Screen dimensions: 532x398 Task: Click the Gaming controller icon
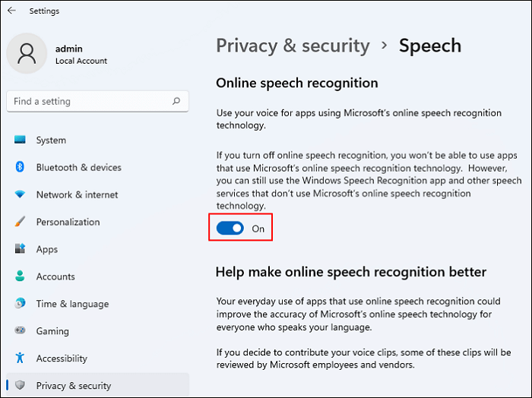(21, 331)
